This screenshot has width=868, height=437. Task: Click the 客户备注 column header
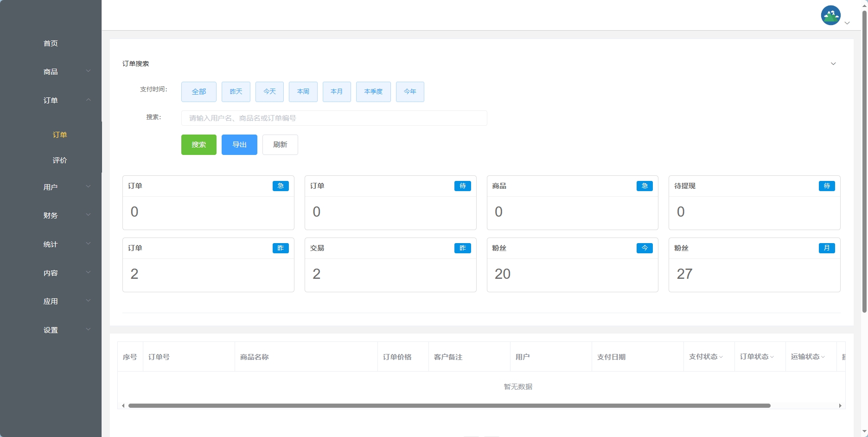point(448,357)
